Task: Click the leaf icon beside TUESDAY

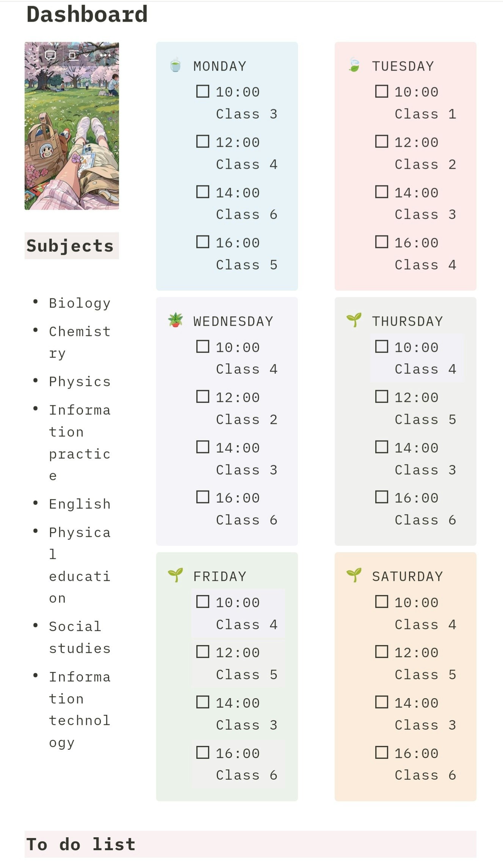Action: pyautogui.click(x=354, y=65)
